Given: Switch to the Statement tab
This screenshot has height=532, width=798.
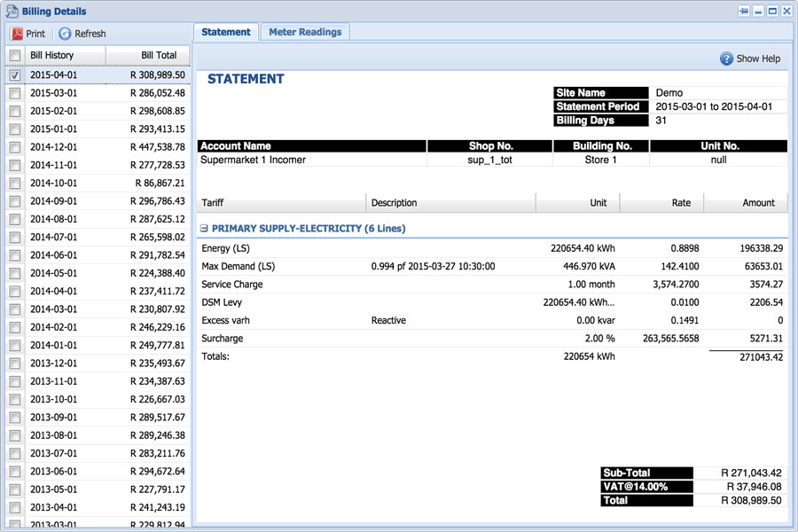Looking at the screenshot, I should pos(226,32).
